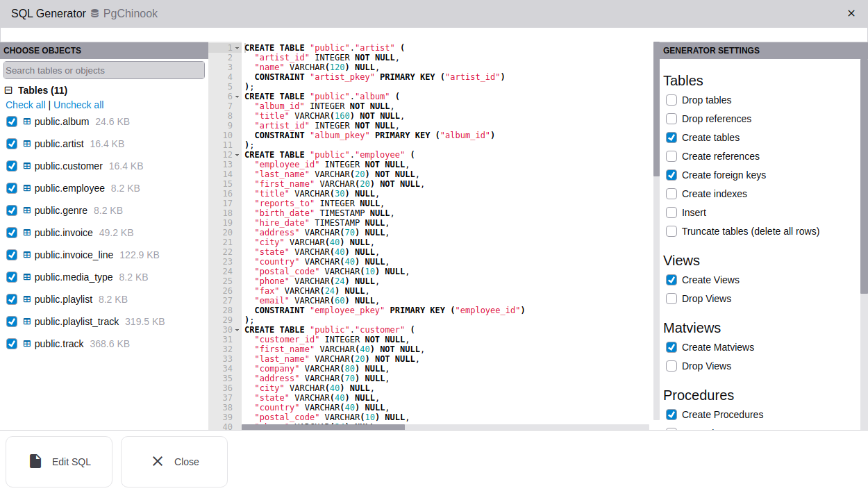This screenshot has width=868, height=500.
Task: Click the horizontal scrollbar under the SQL code
Action: click(x=323, y=427)
